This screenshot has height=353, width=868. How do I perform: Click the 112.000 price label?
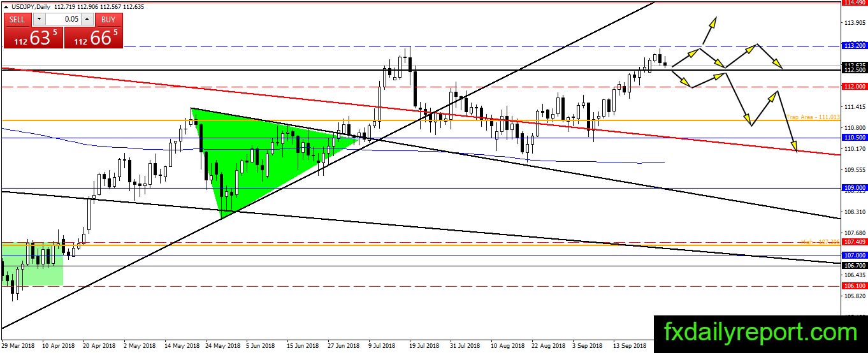[x=853, y=86]
